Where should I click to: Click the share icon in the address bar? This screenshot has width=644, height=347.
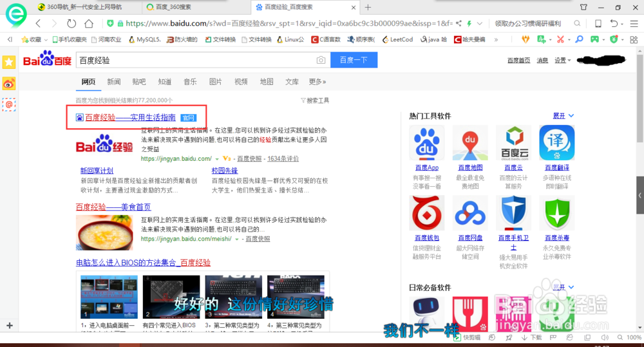[459, 23]
